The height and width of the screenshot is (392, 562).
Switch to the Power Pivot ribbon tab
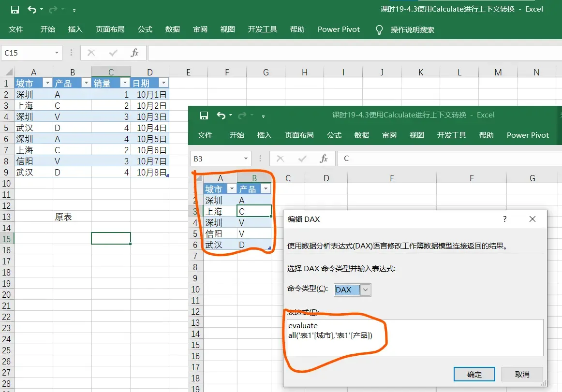(x=339, y=29)
